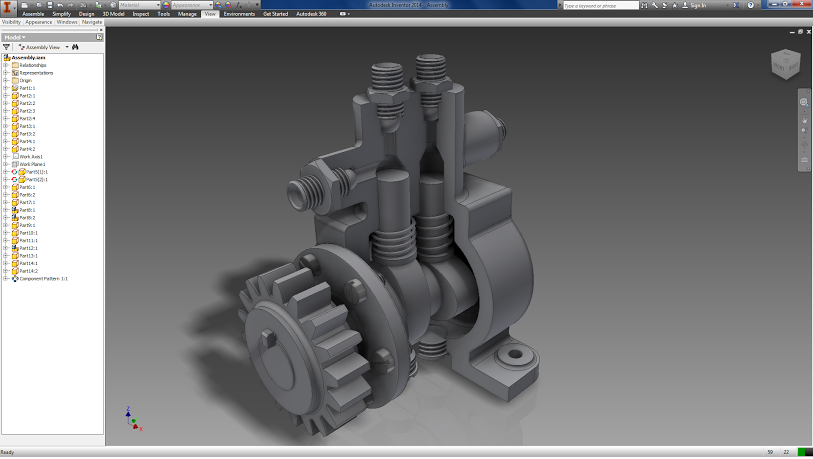Select Part2:3 in the browser tree
The height and width of the screenshot is (459, 813).
tap(27, 111)
